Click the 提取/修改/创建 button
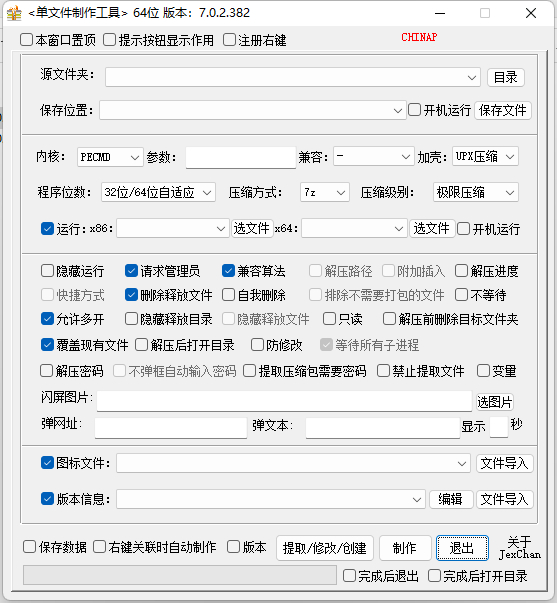Screen dimensions: 557x603 pos(325,548)
